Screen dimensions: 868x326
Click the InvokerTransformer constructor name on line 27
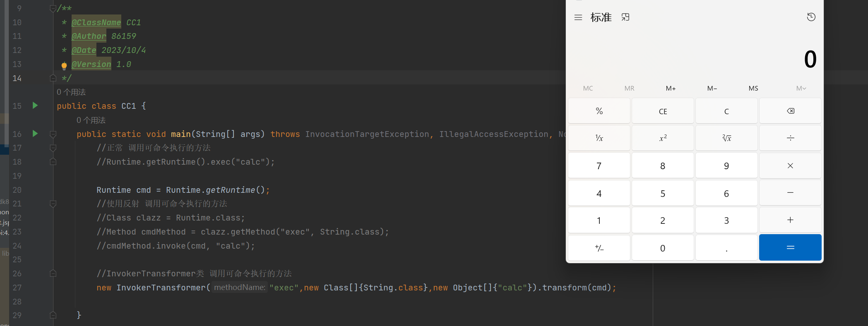[x=161, y=288]
